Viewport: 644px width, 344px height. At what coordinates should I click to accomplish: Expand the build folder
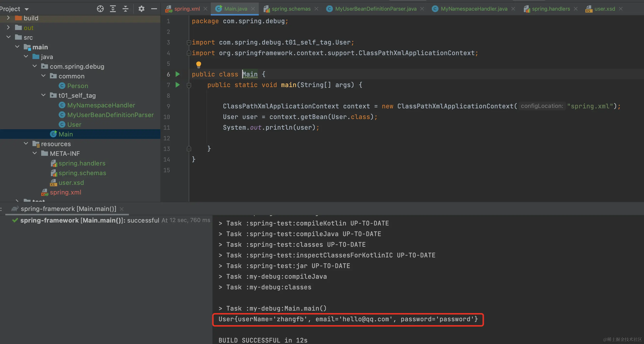[8, 18]
